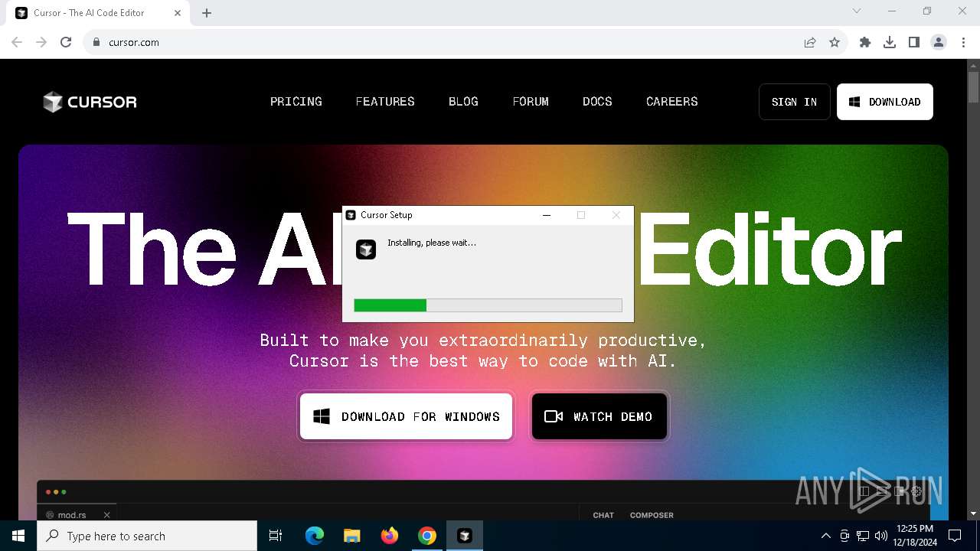Open the FORUM link
Viewport: 980px width, 551px height.
(531, 102)
